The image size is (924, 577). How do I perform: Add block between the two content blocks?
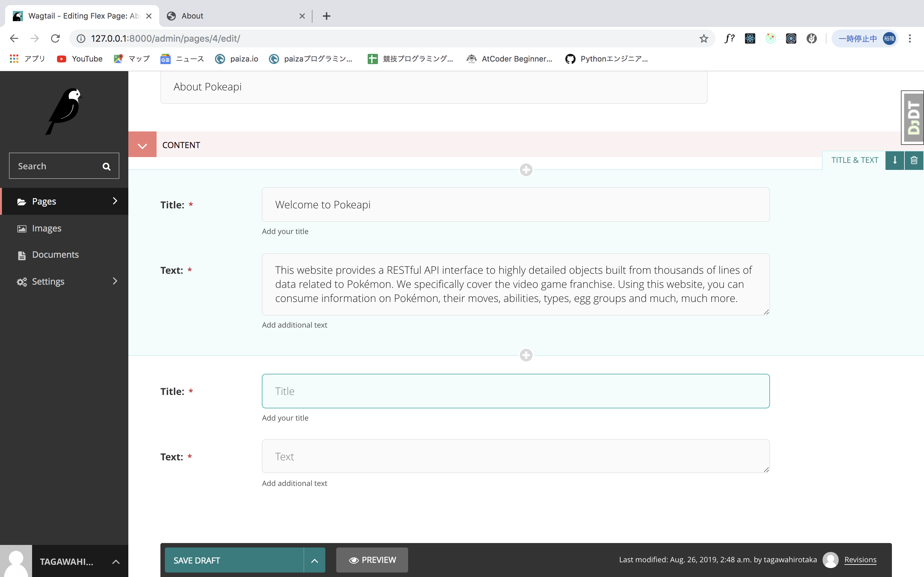(526, 355)
